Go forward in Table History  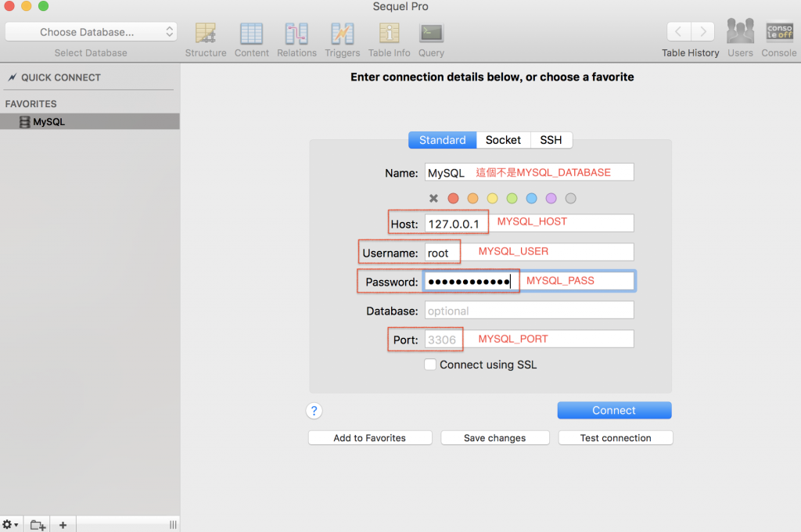pyautogui.click(x=703, y=31)
